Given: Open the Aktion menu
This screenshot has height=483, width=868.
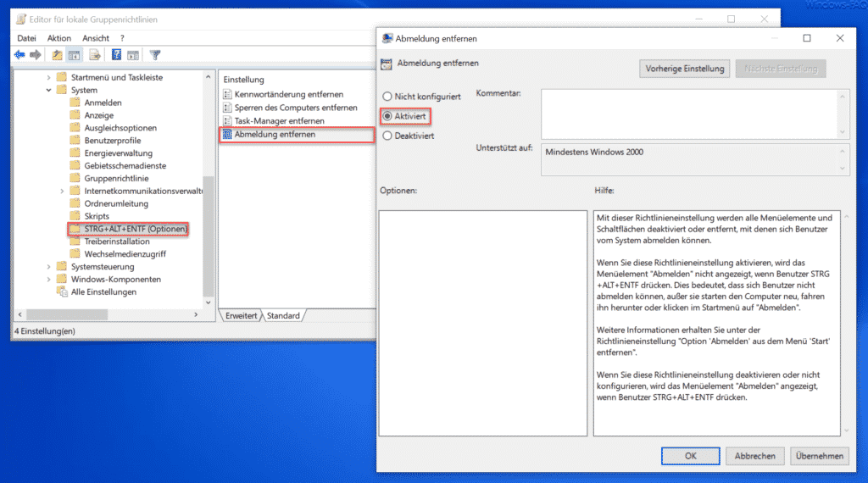Looking at the screenshot, I should click(59, 38).
